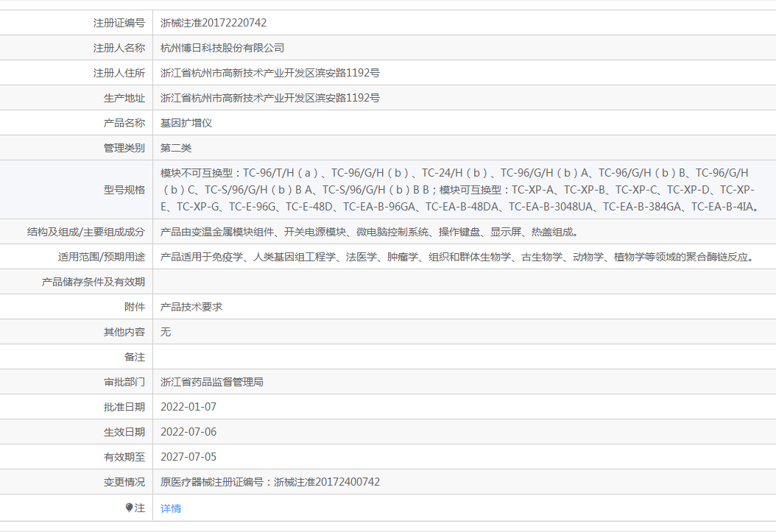Click the 管理类别 label
776x532 pixels.
tap(124, 148)
